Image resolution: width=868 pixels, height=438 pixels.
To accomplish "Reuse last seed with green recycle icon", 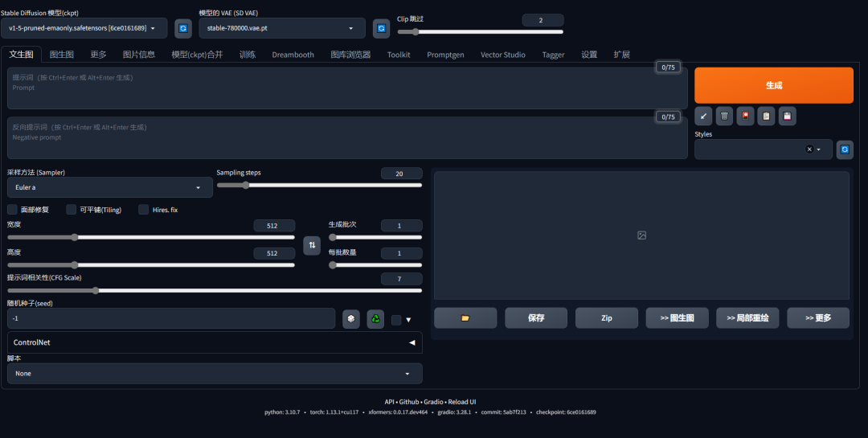I will 375,319.
